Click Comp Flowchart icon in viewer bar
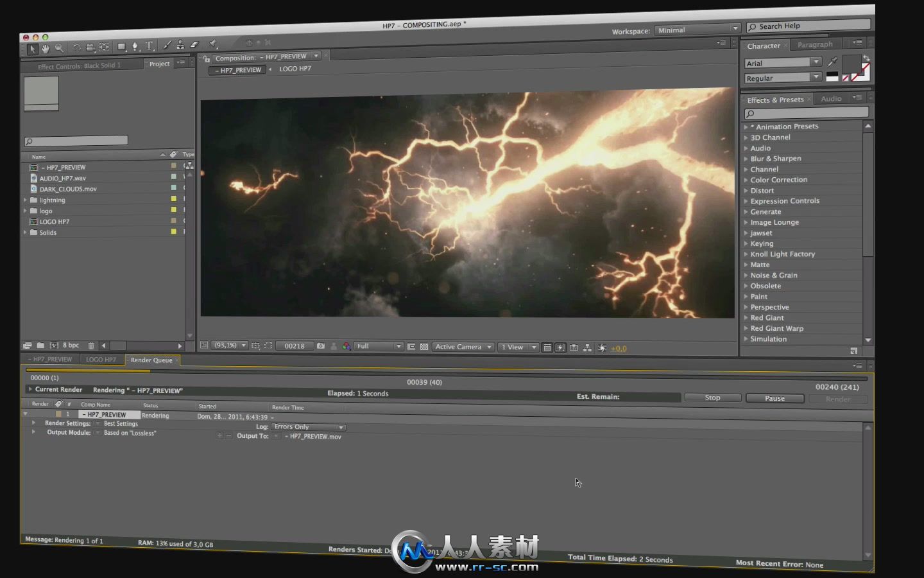924x578 pixels. [x=587, y=348]
